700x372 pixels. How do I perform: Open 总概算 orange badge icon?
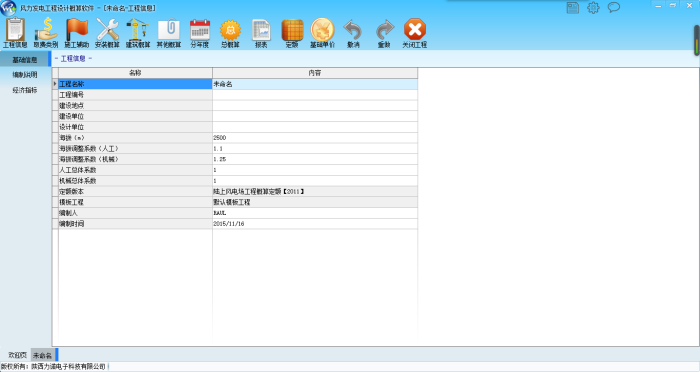click(230, 33)
